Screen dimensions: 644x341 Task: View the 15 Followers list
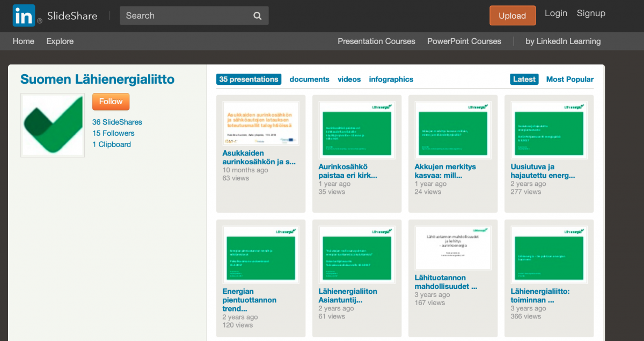point(113,133)
